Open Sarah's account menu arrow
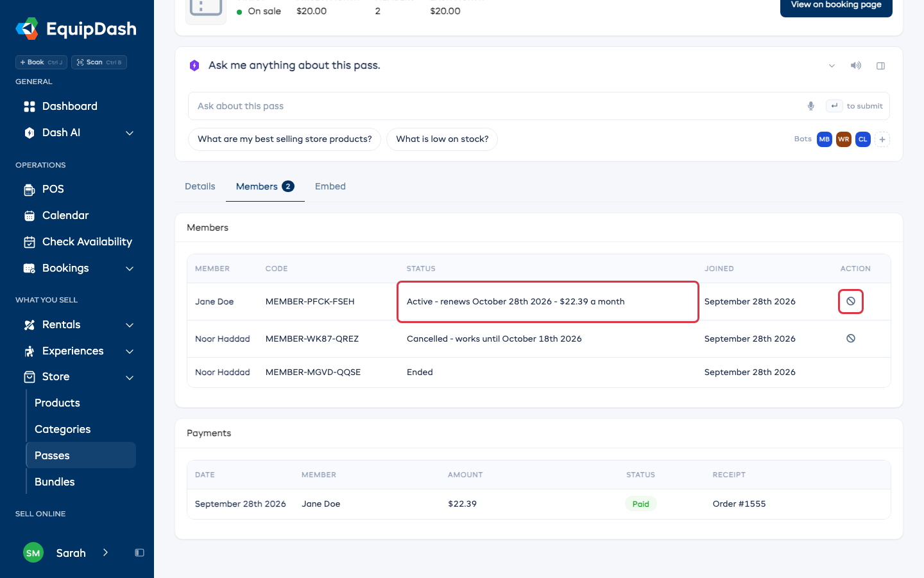Screen dimensions: 924x578 point(105,552)
